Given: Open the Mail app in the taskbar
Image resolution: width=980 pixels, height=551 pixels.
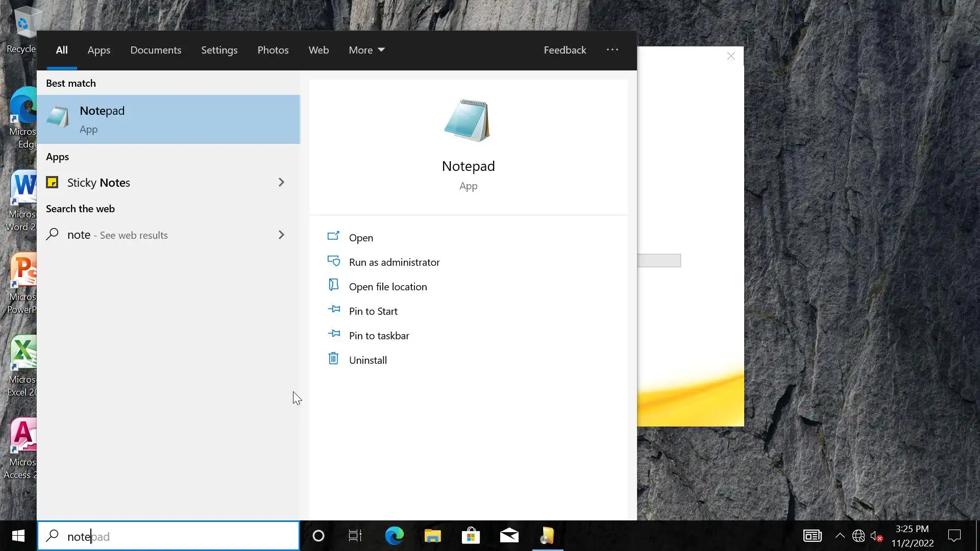Looking at the screenshot, I should (509, 536).
